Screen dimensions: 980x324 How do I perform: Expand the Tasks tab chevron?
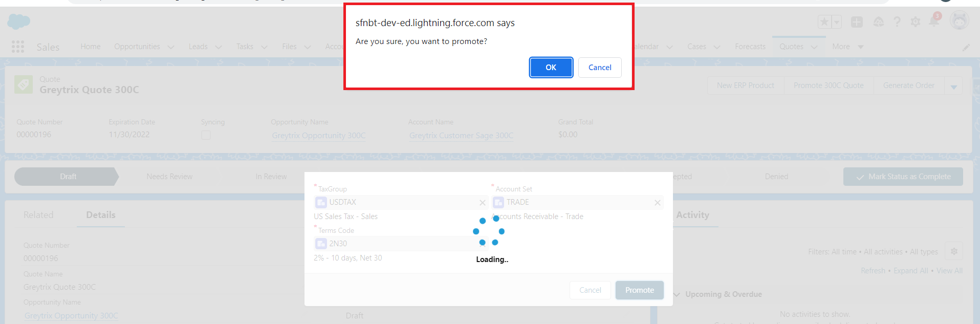tap(264, 47)
